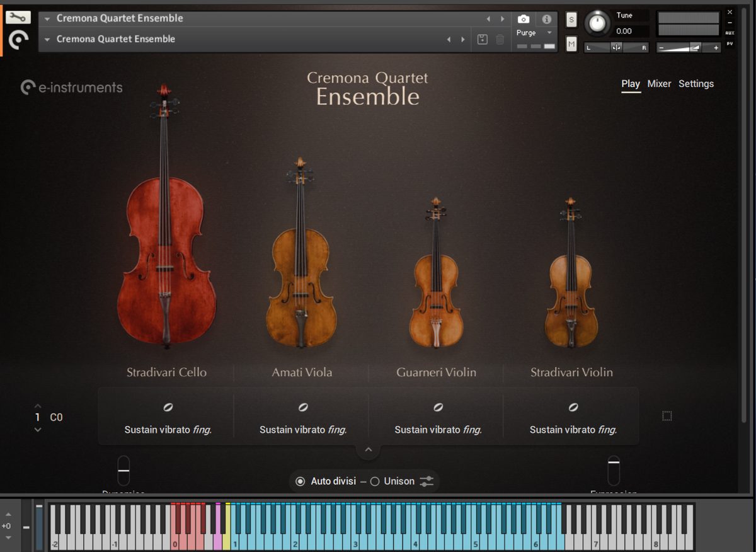
Task: Decrease volume with the minus button
Action: pyautogui.click(x=661, y=48)
